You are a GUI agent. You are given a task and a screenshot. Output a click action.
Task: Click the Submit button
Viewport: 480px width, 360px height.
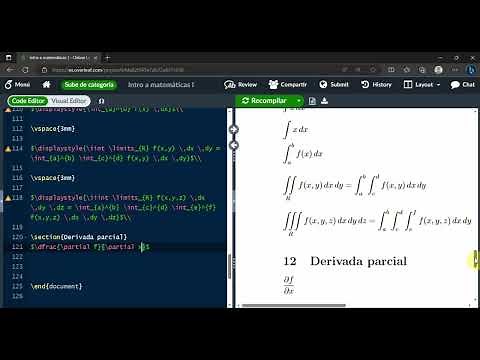(x=334, y=85)
